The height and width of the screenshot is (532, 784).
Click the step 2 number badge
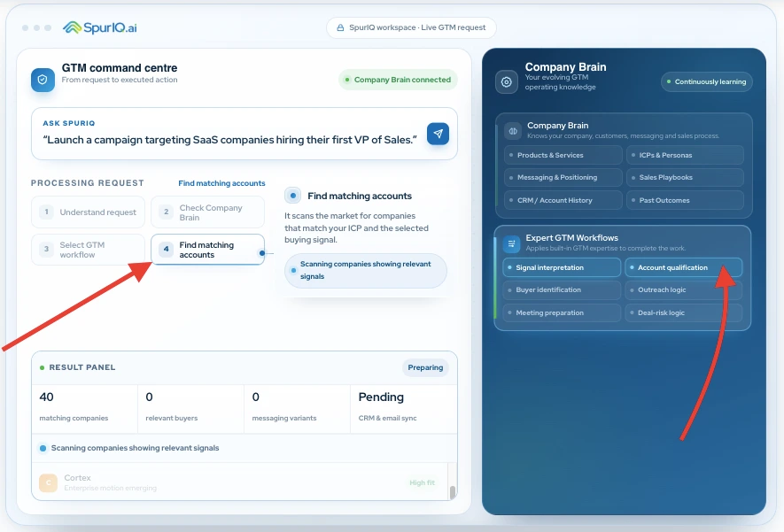pos(166,212)
